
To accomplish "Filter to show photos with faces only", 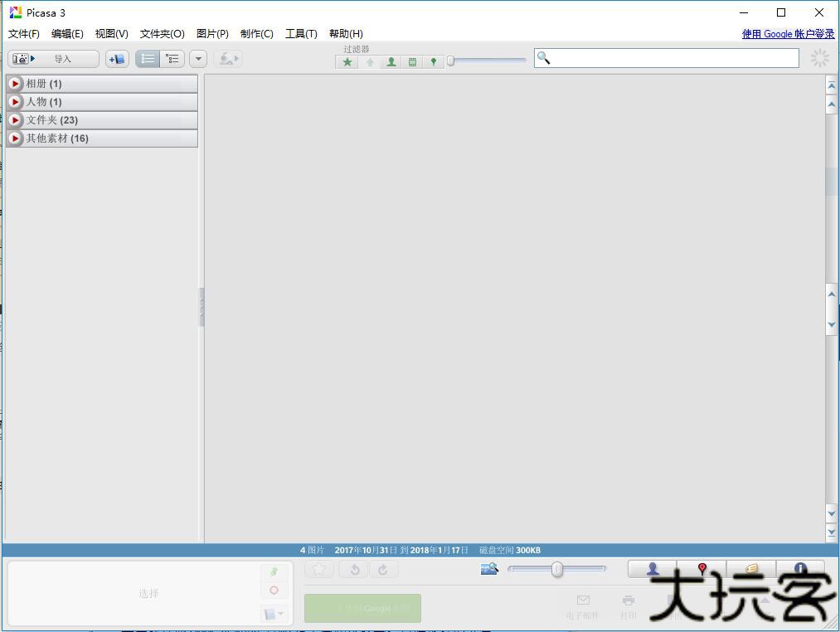I will pyautogui.click(x=391, y=62).
